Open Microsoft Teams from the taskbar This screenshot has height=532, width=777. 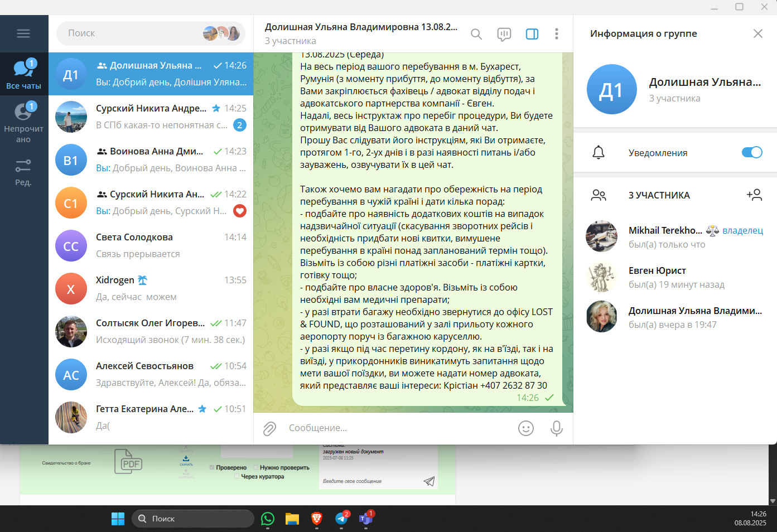(x=366, y=519)
